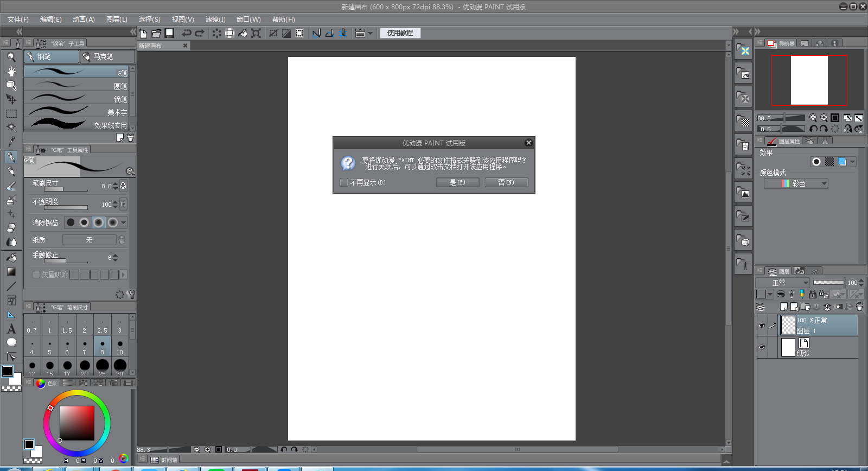The height and width of the screenshot is (471, 868).
Task: Zoom out in Navigator panel
Action: click(813, 118)
